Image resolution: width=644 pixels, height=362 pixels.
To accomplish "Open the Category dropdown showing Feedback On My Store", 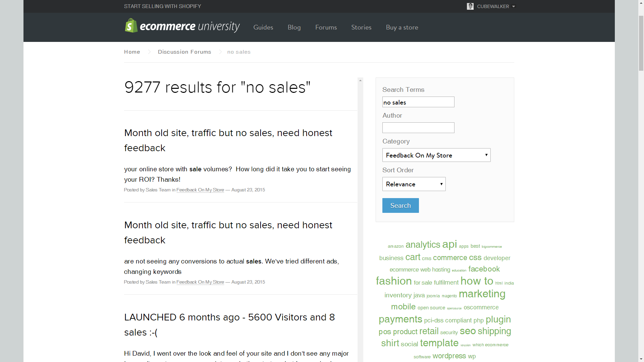I will point(436,155).
